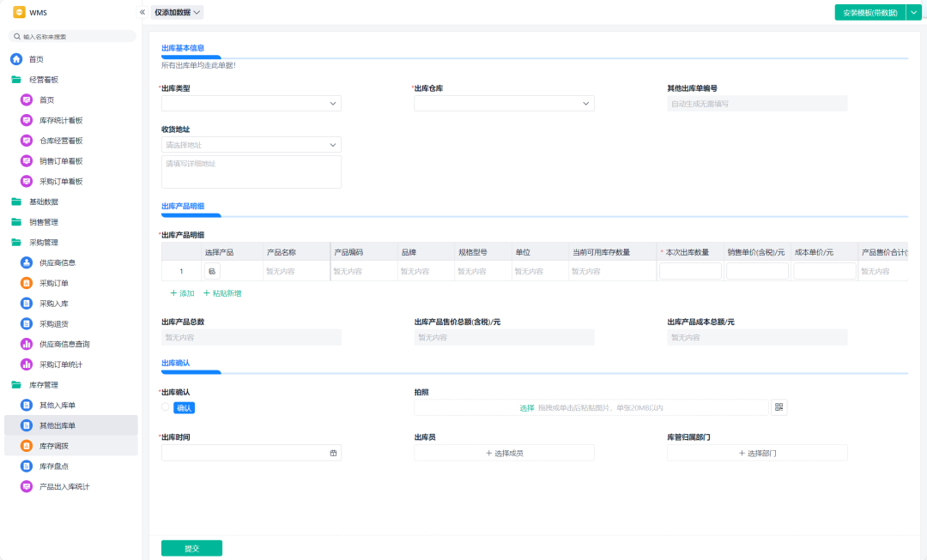This screenshot has width=927, height=560.
Task: Click the 库存调拨 orange icon
Action: (27, 446)
